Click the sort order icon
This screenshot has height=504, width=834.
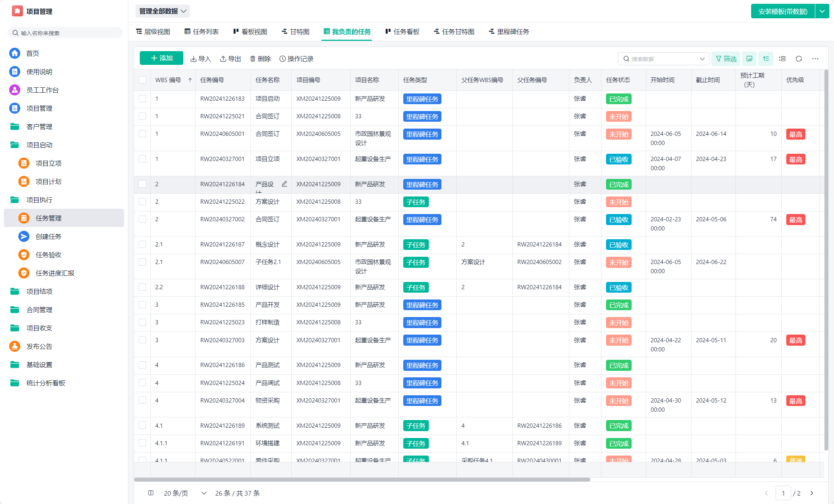pyautogui.click(x=766, y=59)
